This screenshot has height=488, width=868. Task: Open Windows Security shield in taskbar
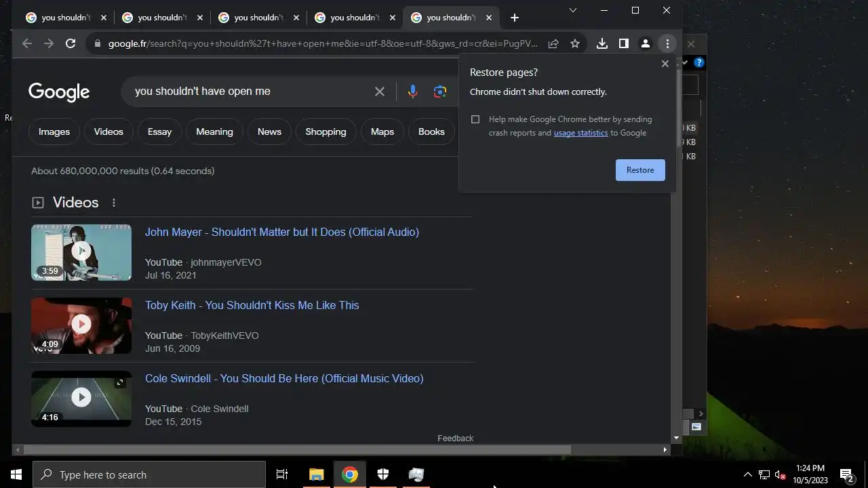383,474
